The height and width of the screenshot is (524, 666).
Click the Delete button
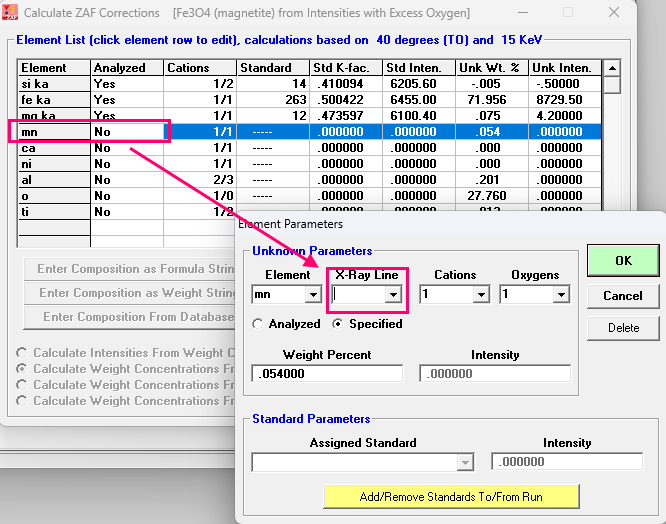pyautogui.click(x=623, y=328)
